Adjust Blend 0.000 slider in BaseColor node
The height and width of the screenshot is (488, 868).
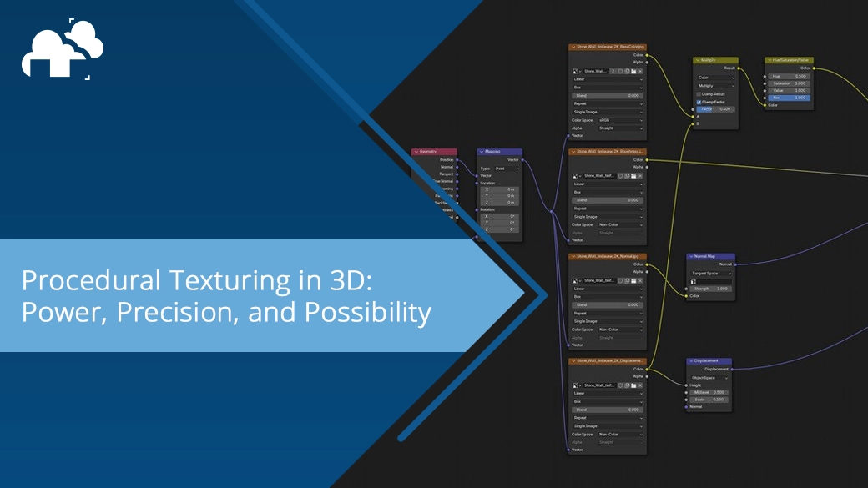pyautogui.click(x=608, y=96)
